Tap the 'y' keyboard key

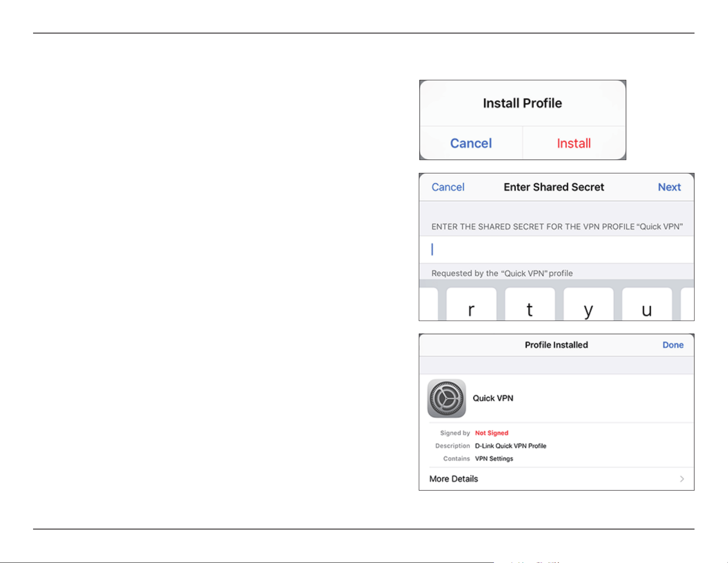[x=588, y=304]
